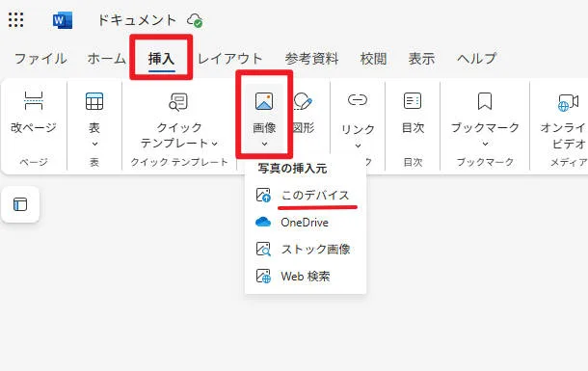588x371 pixels.
Task: Expand the 表 dropdown chevron
Action: pyautogui.click(x=94, y=144)
